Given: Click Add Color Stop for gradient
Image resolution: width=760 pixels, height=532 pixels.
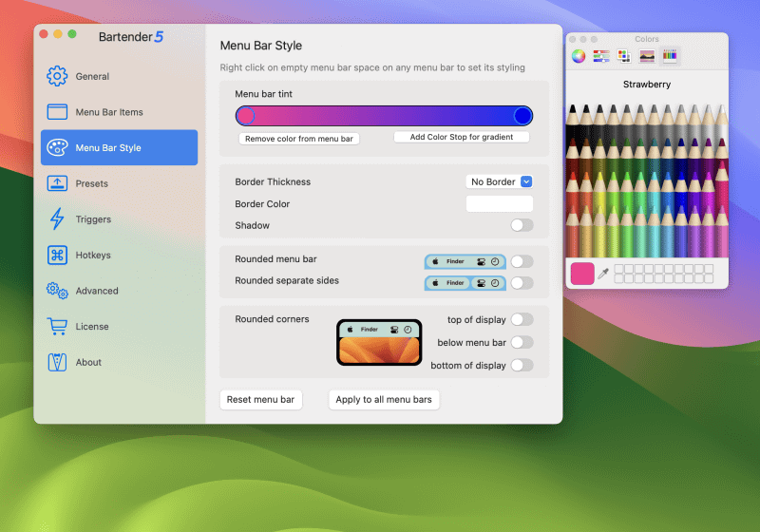Looking at the screenshot, I should pos(462,137).
